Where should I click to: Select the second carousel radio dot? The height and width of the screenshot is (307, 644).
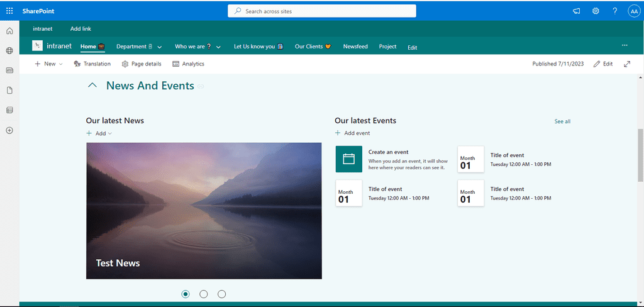tap(203, 294)
